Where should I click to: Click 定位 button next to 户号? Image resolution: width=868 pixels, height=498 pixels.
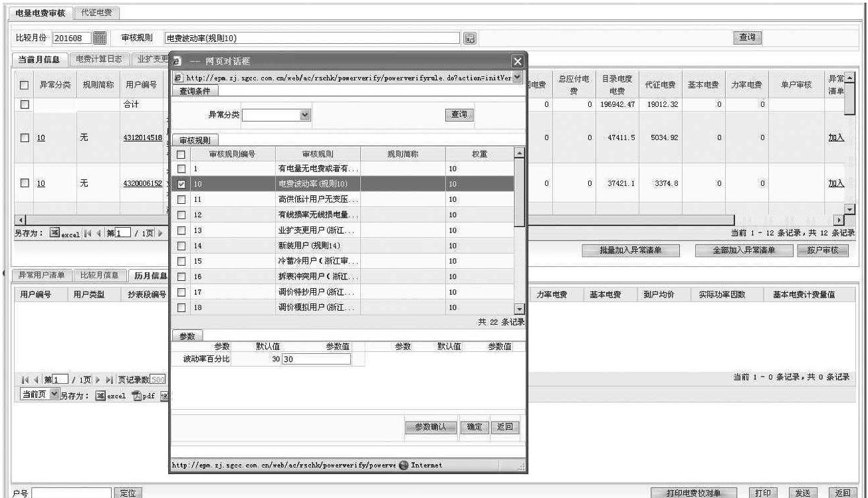129,493
